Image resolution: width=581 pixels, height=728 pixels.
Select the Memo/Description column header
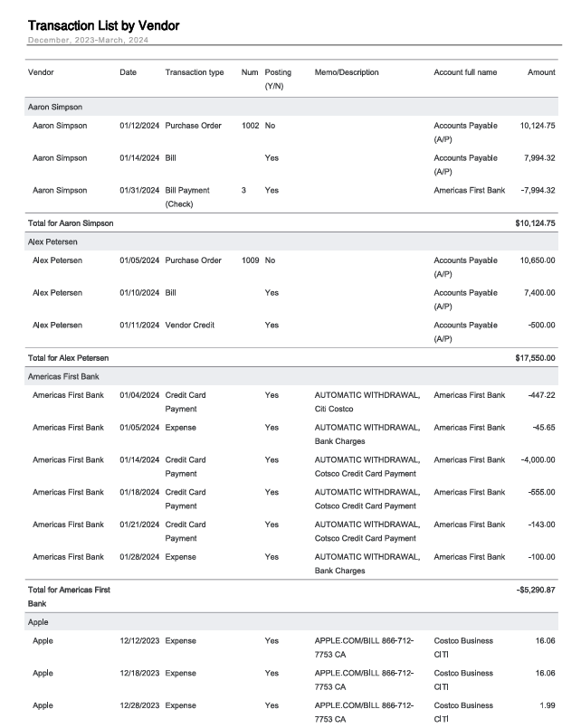347,72
